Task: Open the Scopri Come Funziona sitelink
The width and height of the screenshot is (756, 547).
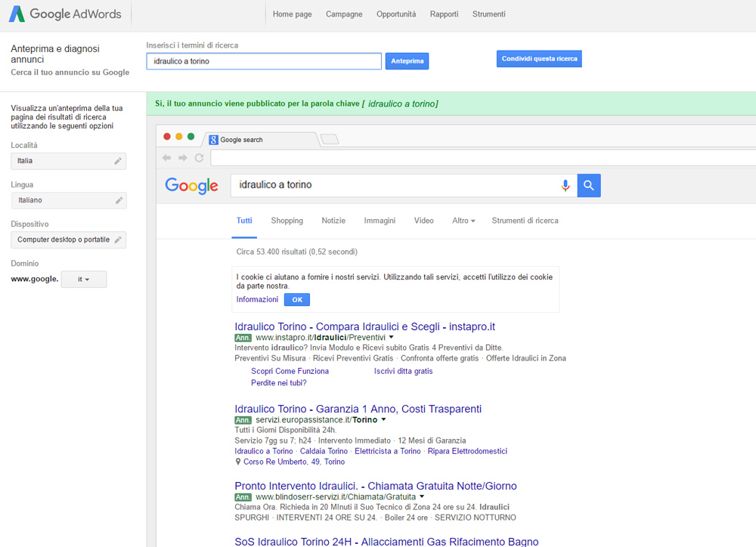Action: tap(290, 371)
